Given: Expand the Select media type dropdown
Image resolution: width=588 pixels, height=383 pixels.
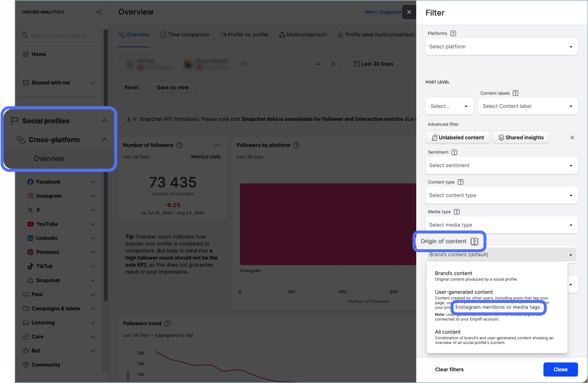Looking at the screenshot, I should (502, 225).
